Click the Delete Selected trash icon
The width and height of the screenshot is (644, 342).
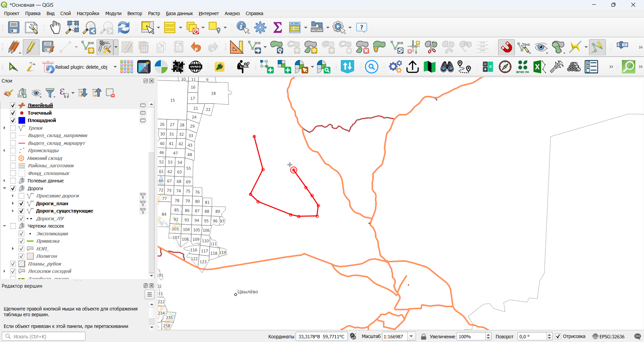pyautogui.click(x=144, y=47)
